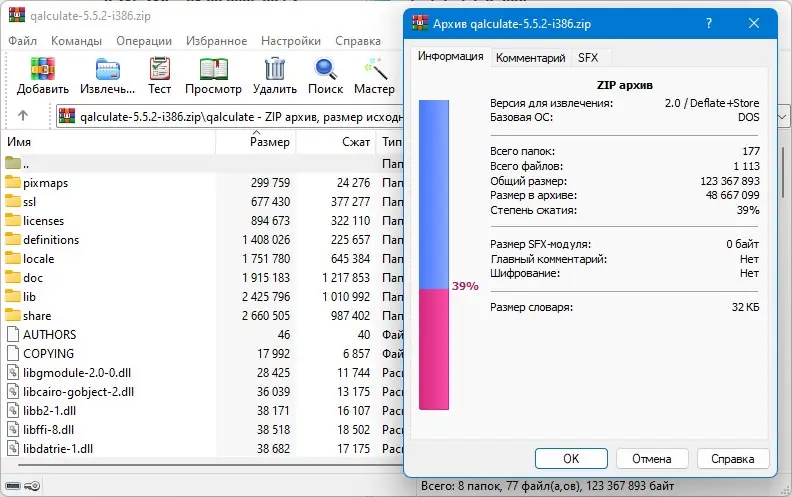The height and width of the screenshot is (497, 792).
Task: Select libgmodule-2.0-0.dll file icon
Action: tap(13, 372)
